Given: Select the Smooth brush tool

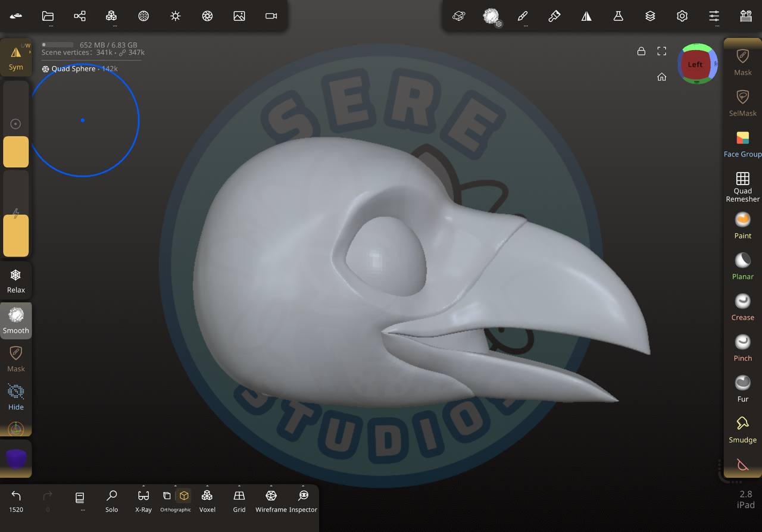Looking at the screenshot, I should [16, 320].
